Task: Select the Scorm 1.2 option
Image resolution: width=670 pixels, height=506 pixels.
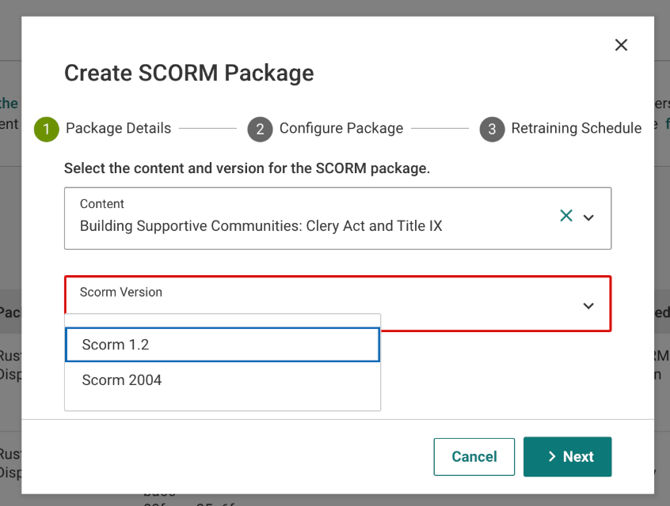Action: coord(222,344)
